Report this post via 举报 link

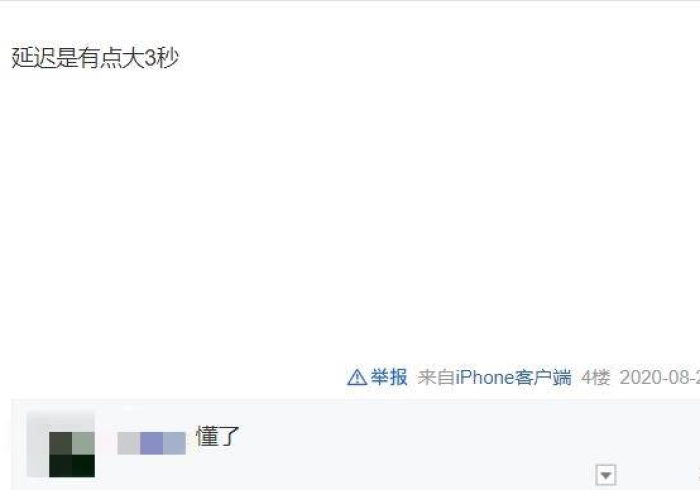tap(388, 377)
